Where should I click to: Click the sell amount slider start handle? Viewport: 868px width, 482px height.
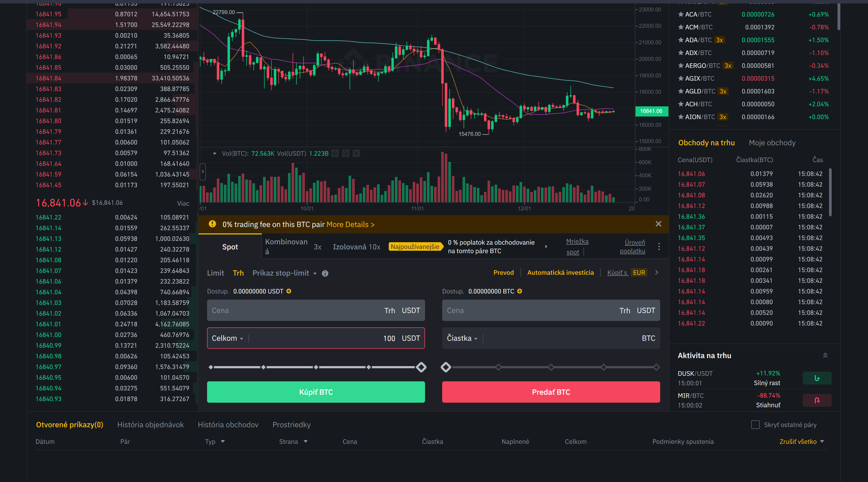click(446, 367)
